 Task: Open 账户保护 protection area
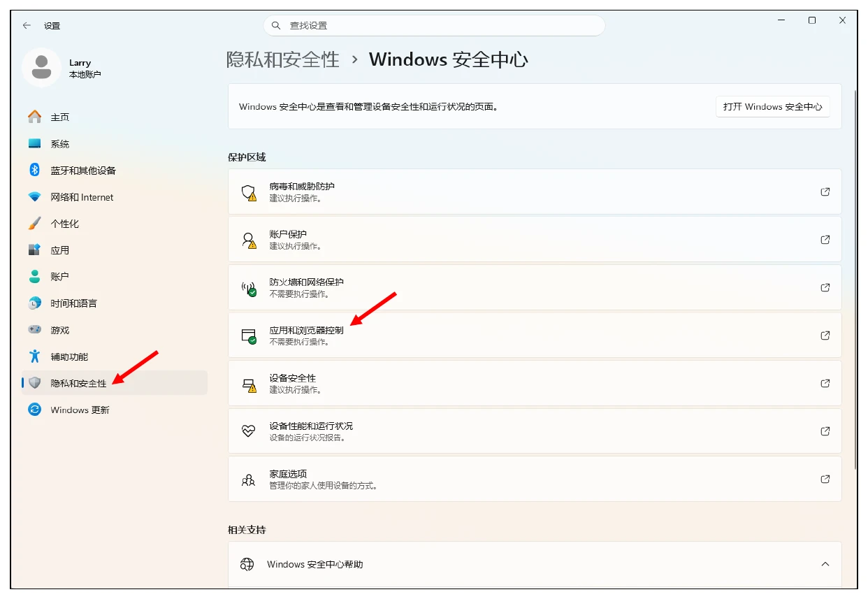coord(535,240)
